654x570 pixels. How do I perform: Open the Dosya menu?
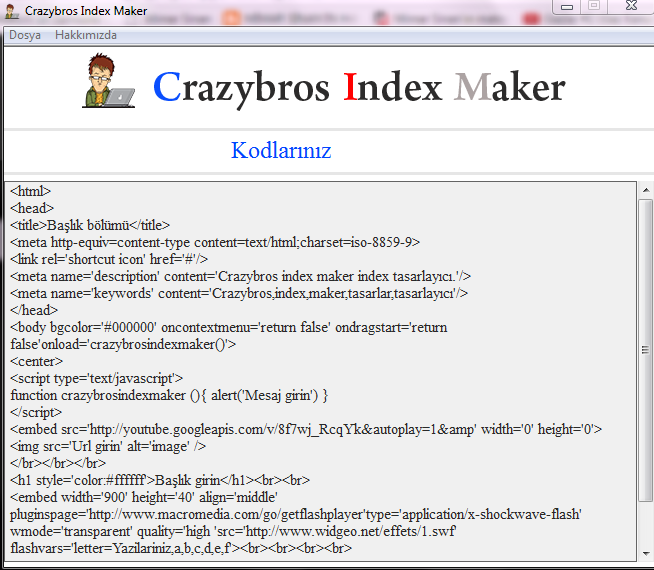(x=25, y=35)
